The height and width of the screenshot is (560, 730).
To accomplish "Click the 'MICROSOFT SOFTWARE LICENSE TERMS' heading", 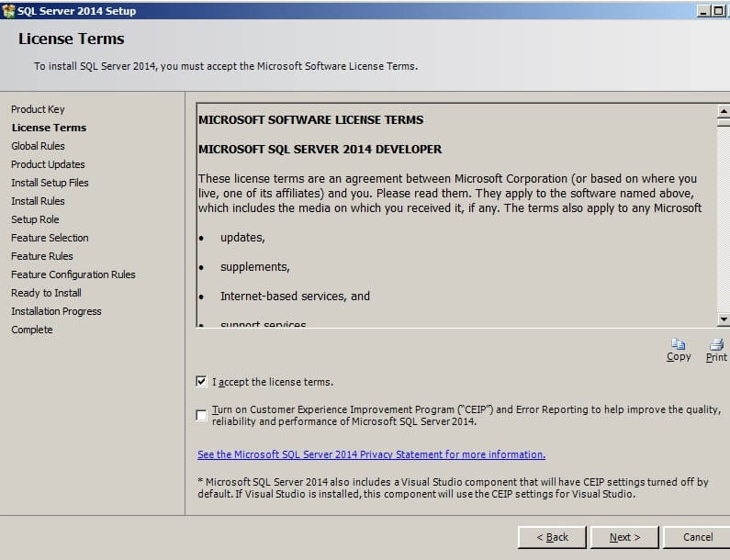I will tap(310, 120).
